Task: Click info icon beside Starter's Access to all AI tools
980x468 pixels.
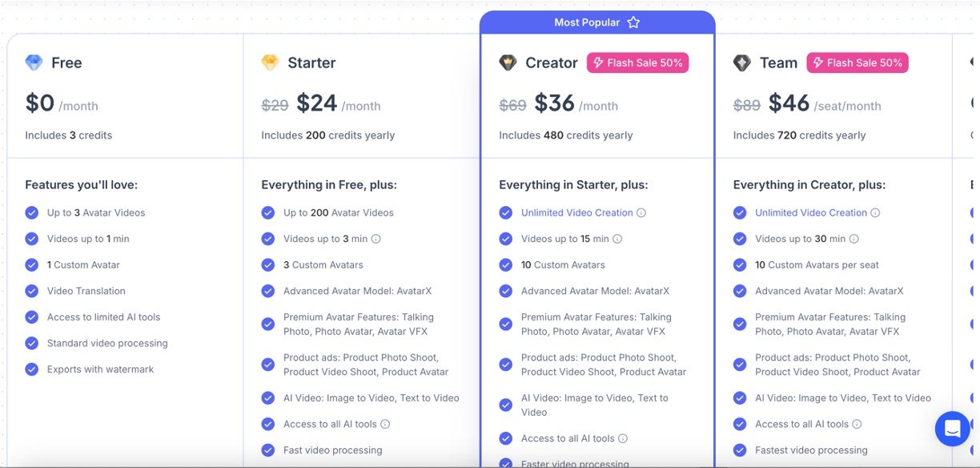Action: click(x=385, y=425)
